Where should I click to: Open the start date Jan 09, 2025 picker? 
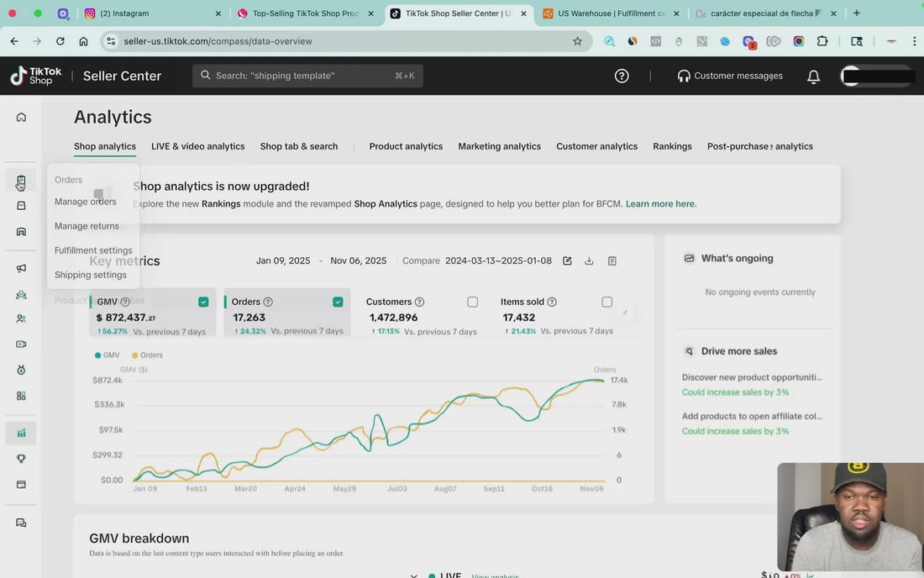283,261
